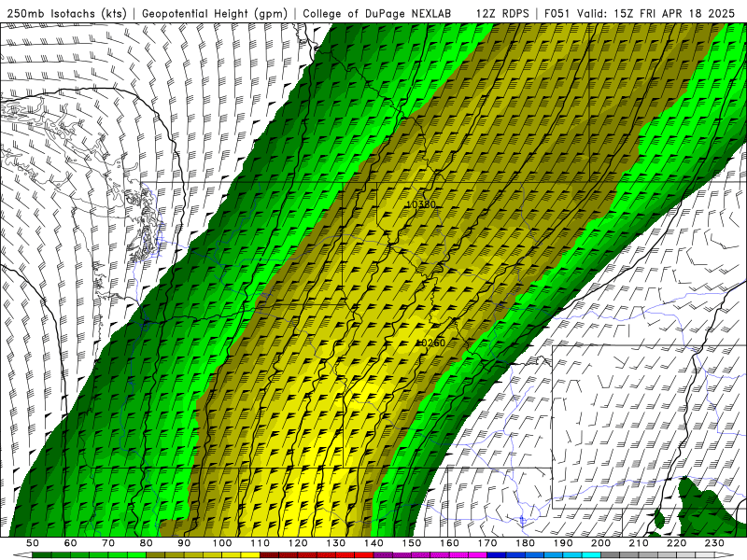The height and width of the screenshot is (560, 747).
Task: Click the 'F051' forecast hour text
Action: point(557,13)
